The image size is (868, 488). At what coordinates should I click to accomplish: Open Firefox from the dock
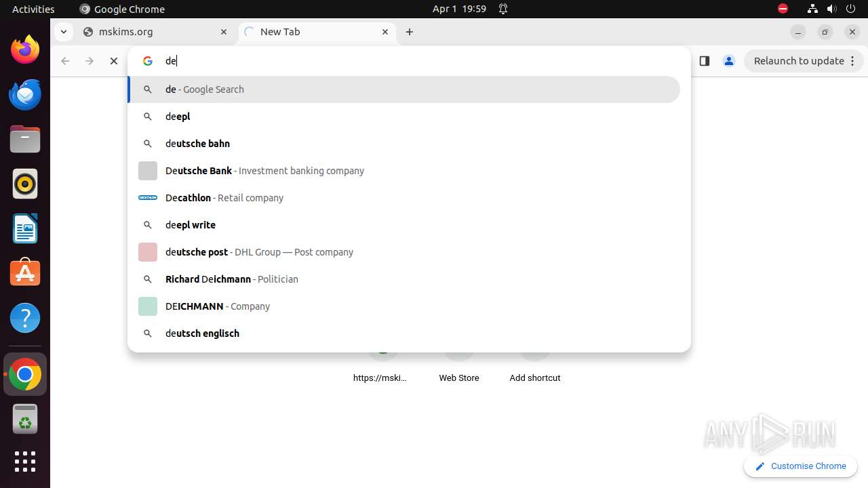tap(25, 49)
